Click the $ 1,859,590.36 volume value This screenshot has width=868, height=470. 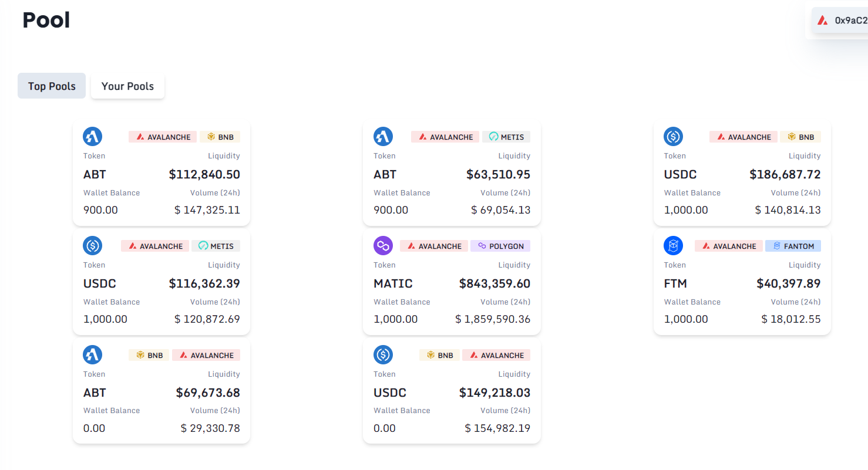click(x=493, y=319)
